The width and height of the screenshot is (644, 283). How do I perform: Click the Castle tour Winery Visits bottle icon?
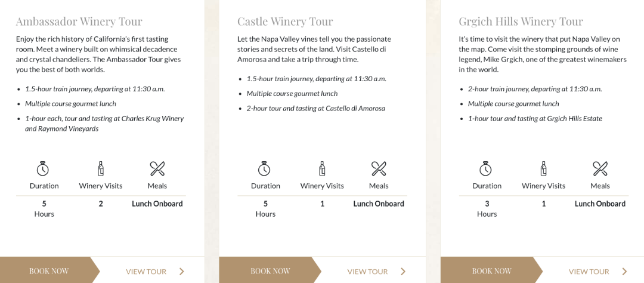point(322,168)
